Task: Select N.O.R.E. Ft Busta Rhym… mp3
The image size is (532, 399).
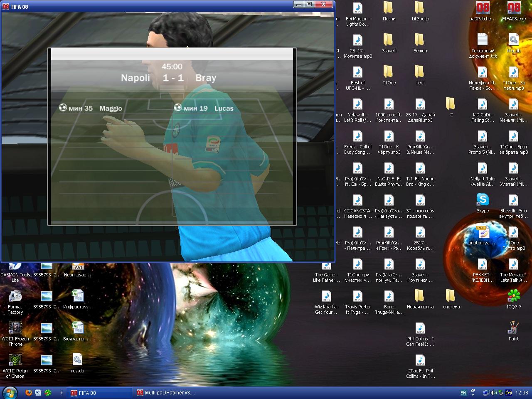Action: coord(389,174)
